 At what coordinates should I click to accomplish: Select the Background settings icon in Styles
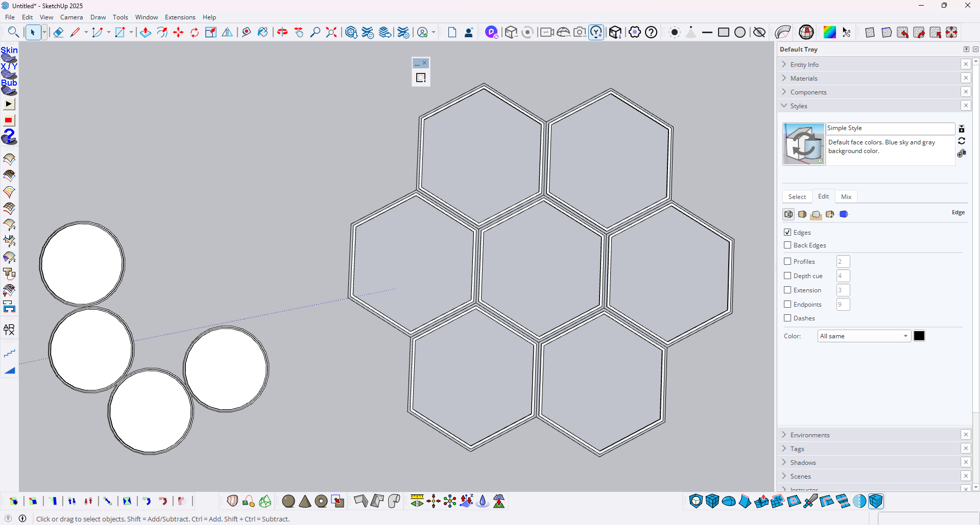pos(816,214)
